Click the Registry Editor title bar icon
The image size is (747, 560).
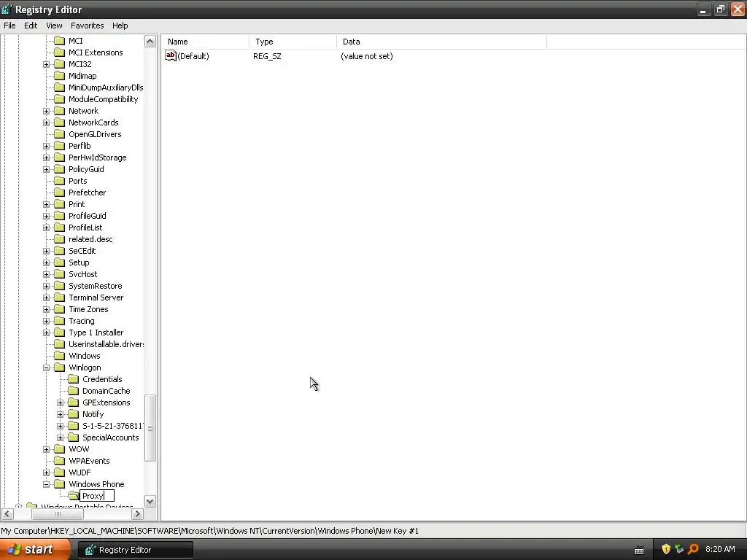pos(7,9)
